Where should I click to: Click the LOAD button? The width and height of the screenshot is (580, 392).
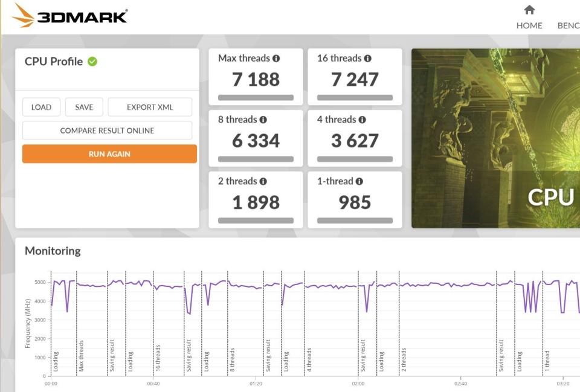coord(41,108)
